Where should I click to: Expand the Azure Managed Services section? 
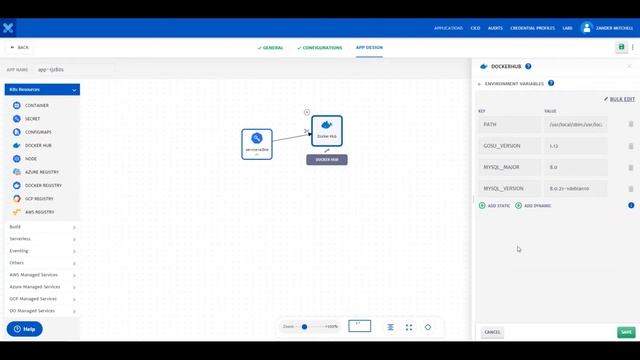click(42, 287)
